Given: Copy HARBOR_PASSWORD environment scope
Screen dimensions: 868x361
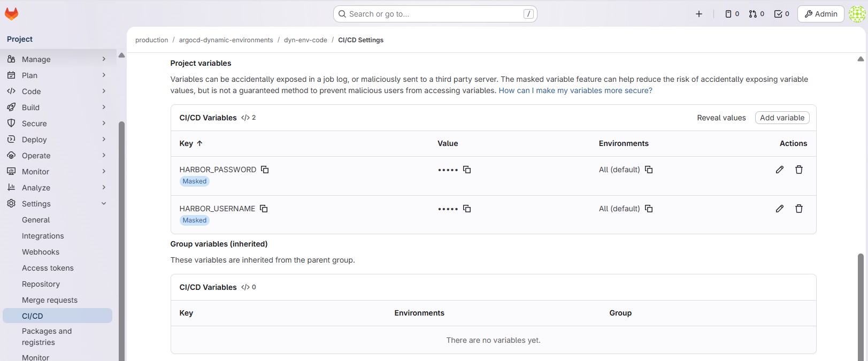Looking at the screenshot, I should pos(649,170).
